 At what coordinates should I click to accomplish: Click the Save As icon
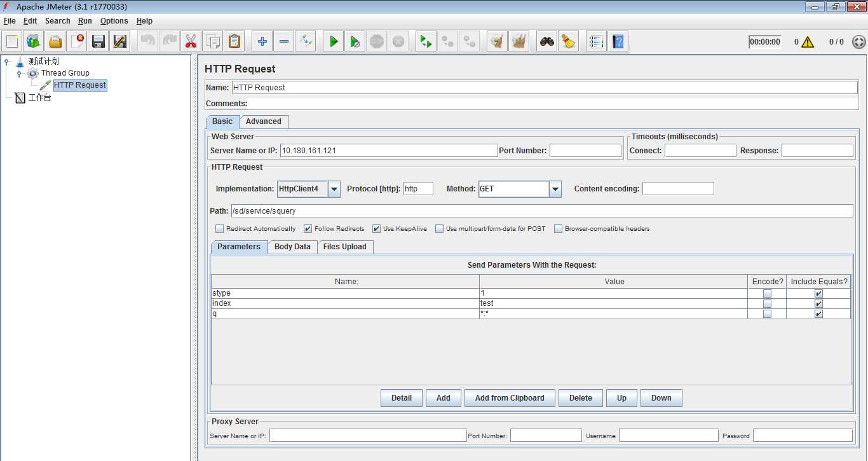point(120,42)
